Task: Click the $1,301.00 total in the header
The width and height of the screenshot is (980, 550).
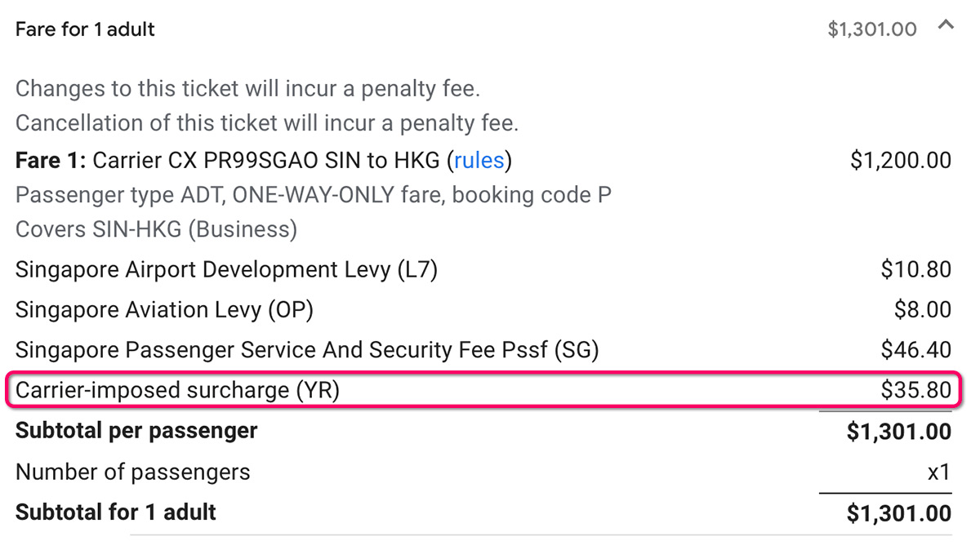Action: click(x=871, y=30)
